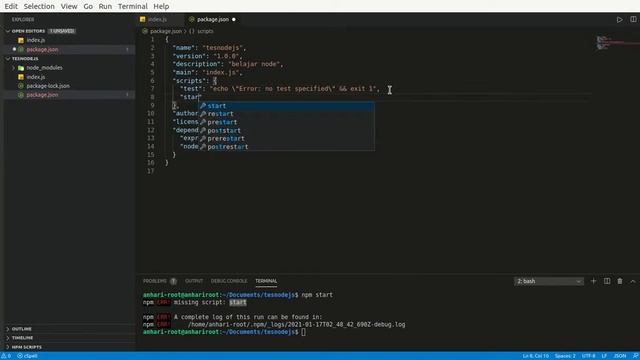Create a new terminal with plus icon
The height and width of the screenshot is (360, 640).
[593, 281]
